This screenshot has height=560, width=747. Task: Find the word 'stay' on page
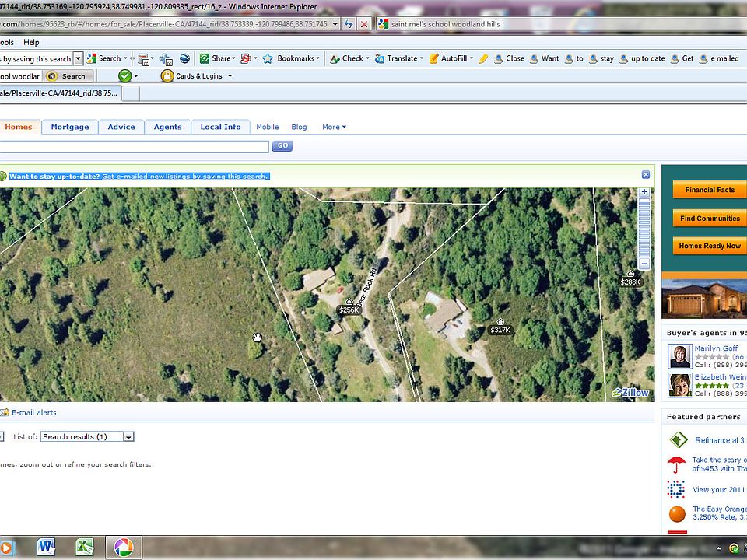tap(601, 58)
